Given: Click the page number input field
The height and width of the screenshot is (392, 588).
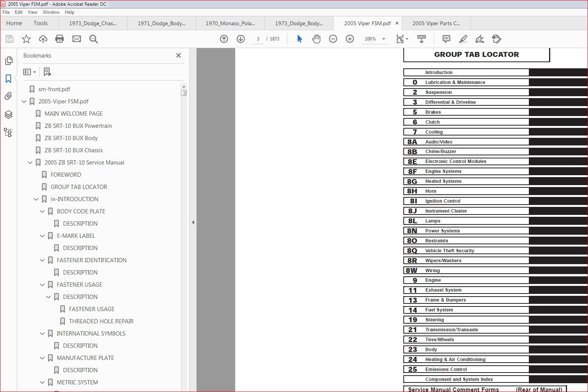Looking at the screenshot, I should click(258, 39).
